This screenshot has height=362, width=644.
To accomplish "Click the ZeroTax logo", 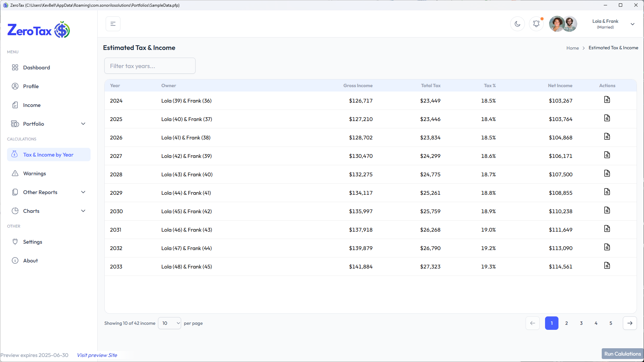I will 39,30.
